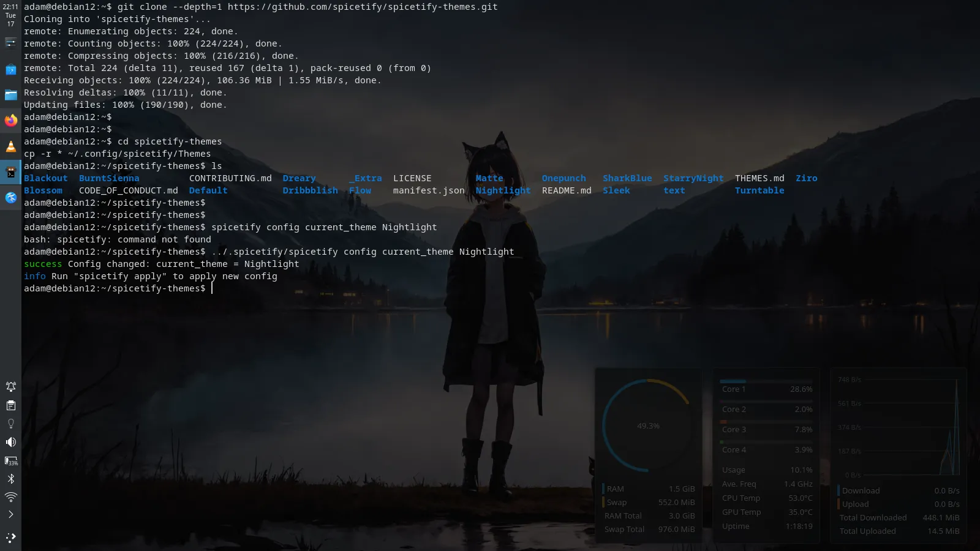Viewport: 980px width, 551px height.
Task: Click the git clone URL in terminal
Action: click(363, 7)
